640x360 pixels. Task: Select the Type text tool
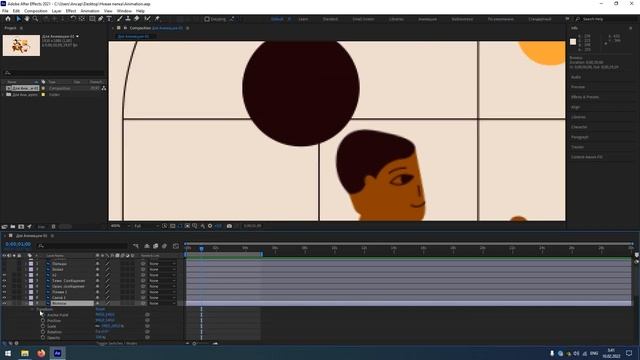109,19
